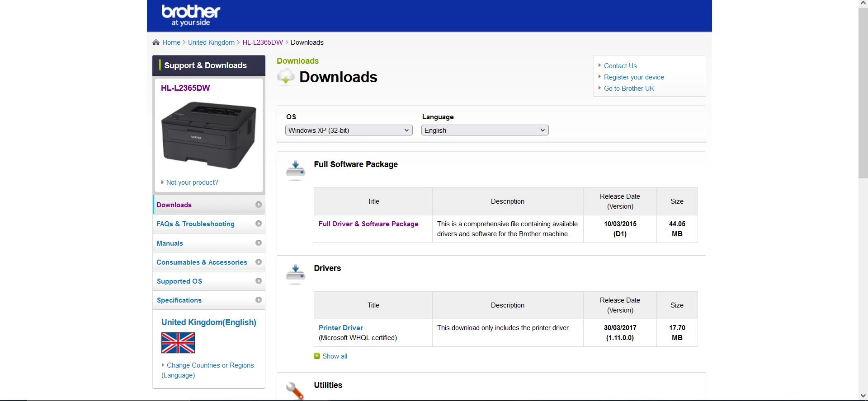Click the Drivers section download icon
The image size is (868, 401).
pyautogui.click(x=296, y=274)
